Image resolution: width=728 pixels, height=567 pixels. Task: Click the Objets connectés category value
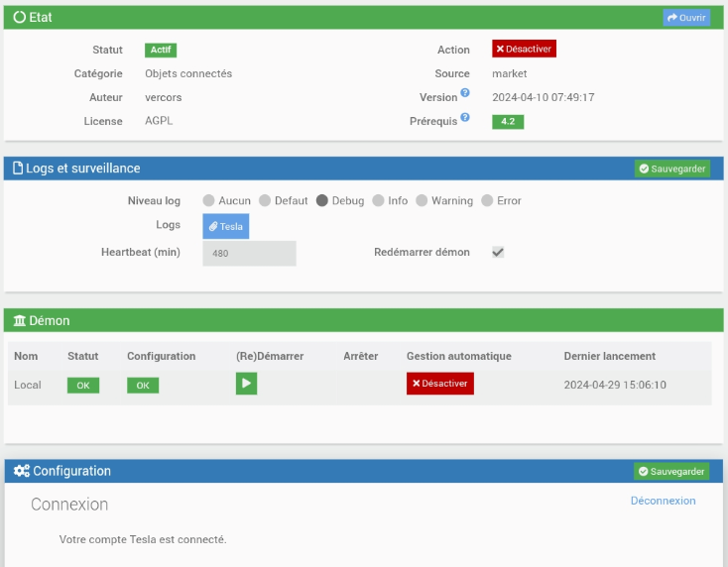(x=188, y=73)
